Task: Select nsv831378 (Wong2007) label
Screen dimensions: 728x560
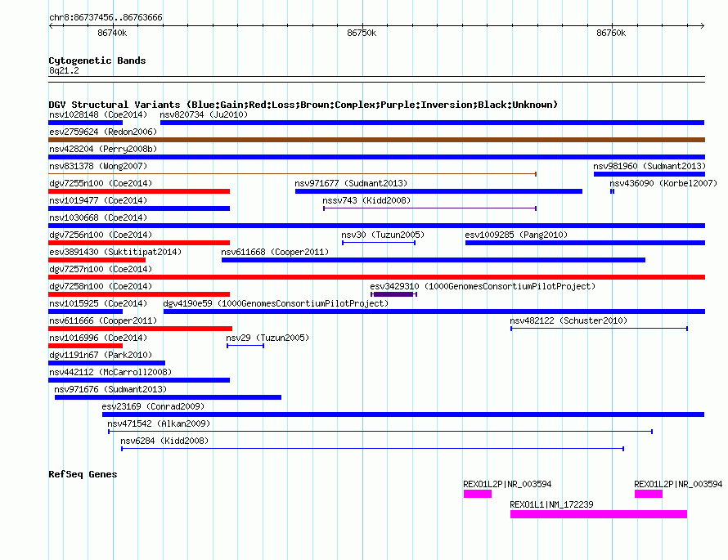Action: pos(98,166)
